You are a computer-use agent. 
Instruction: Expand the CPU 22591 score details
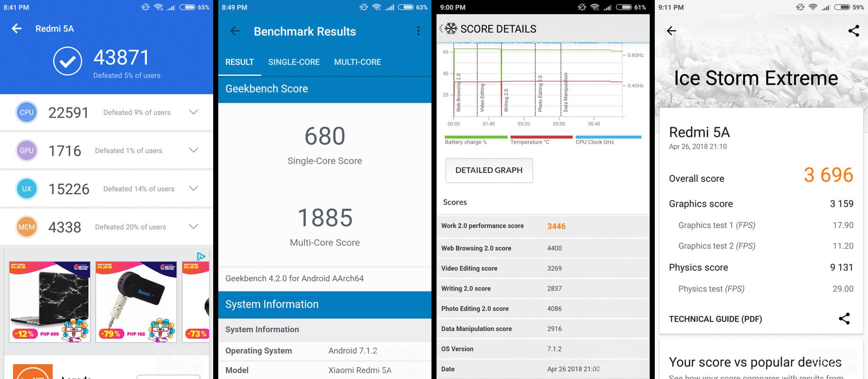[x=193, y=112]
